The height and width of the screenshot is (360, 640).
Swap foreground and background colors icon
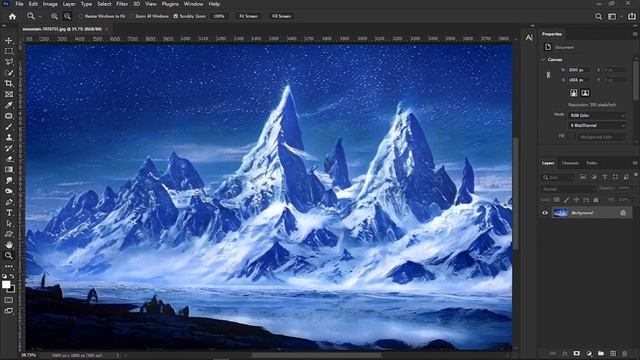[x=13, y=276]
